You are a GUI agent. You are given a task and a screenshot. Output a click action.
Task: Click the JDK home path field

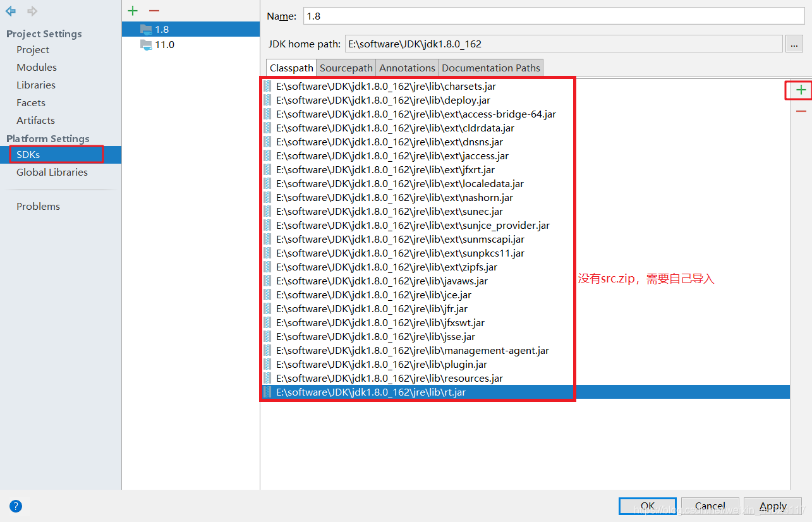564,44
